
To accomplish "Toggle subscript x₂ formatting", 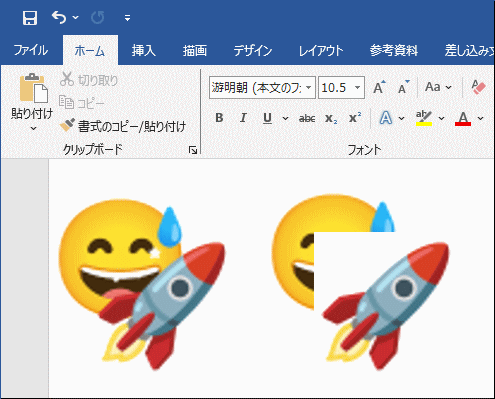I will 331,118.
